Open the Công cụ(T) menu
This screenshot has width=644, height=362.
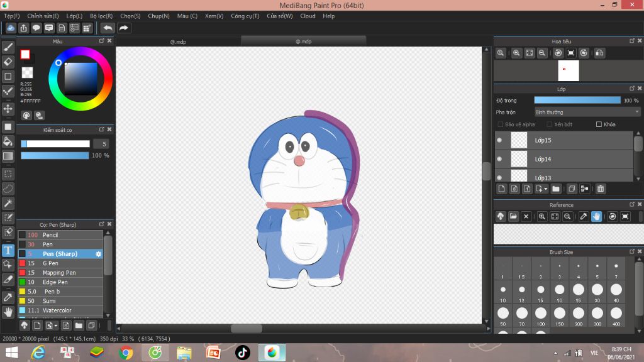click(x=245, y=16)
